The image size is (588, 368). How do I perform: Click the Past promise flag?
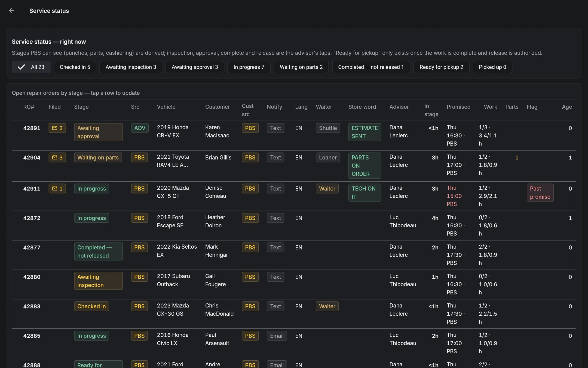[x=540, y=193]
